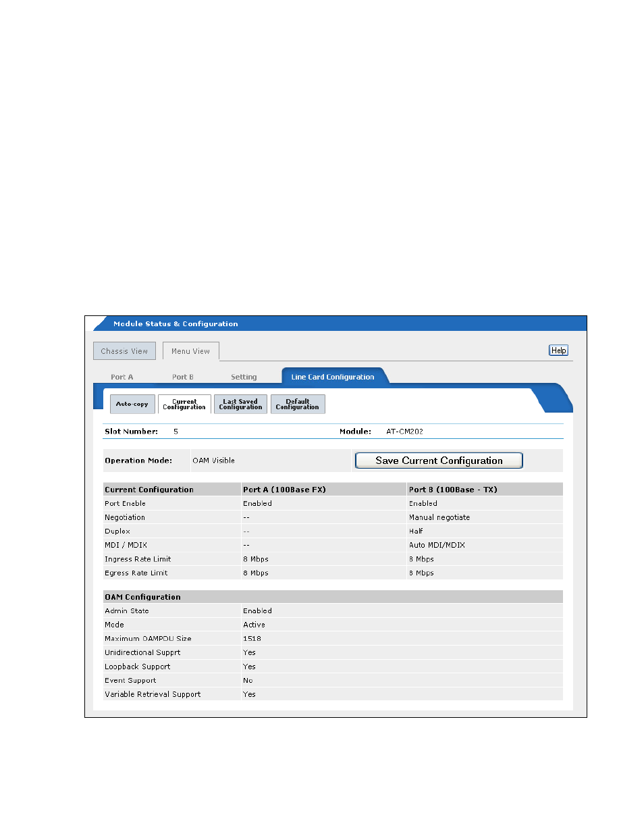Screen dimensions: 644x834
Task: Click the Event Support value No
Action: [x=248, y=681]
